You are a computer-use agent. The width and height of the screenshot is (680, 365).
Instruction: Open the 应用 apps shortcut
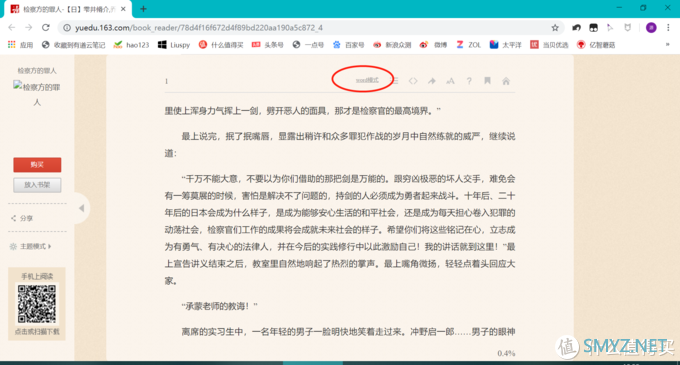point(20,45)
